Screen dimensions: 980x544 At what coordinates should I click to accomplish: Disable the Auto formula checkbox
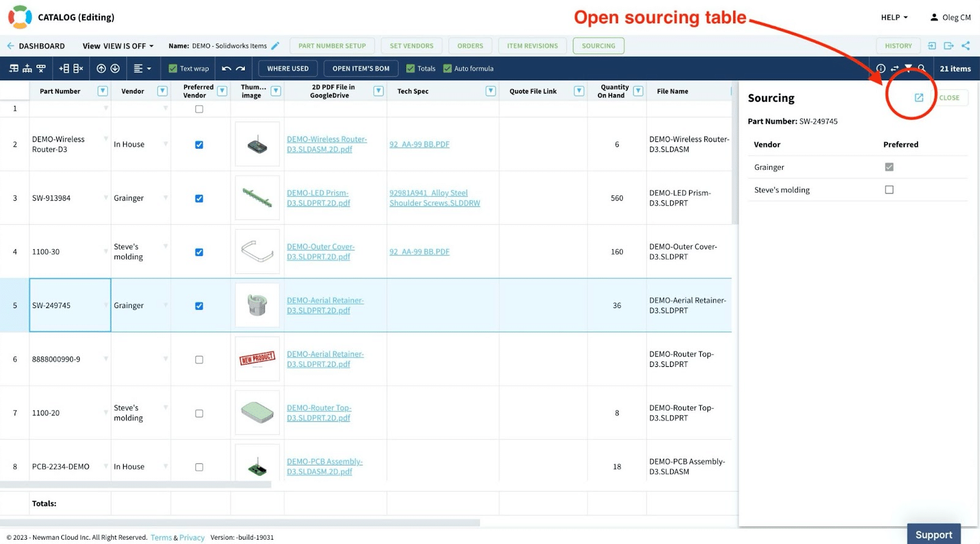pos(447,69)
